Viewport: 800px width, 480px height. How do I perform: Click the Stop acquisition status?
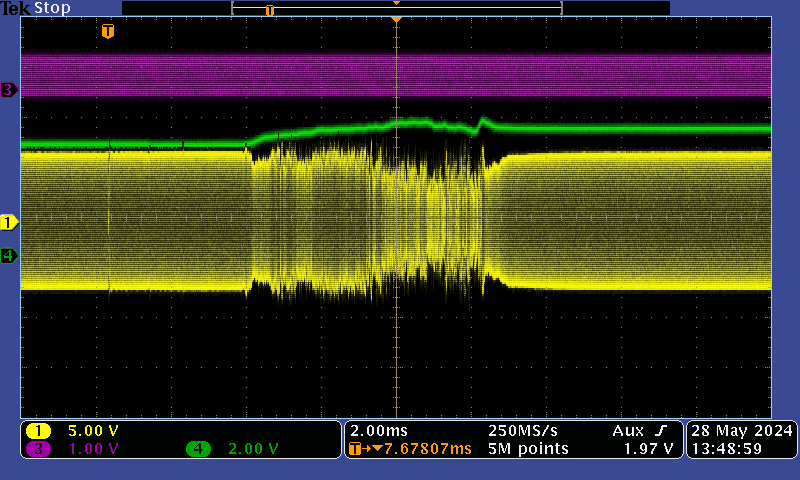(52, 8)
